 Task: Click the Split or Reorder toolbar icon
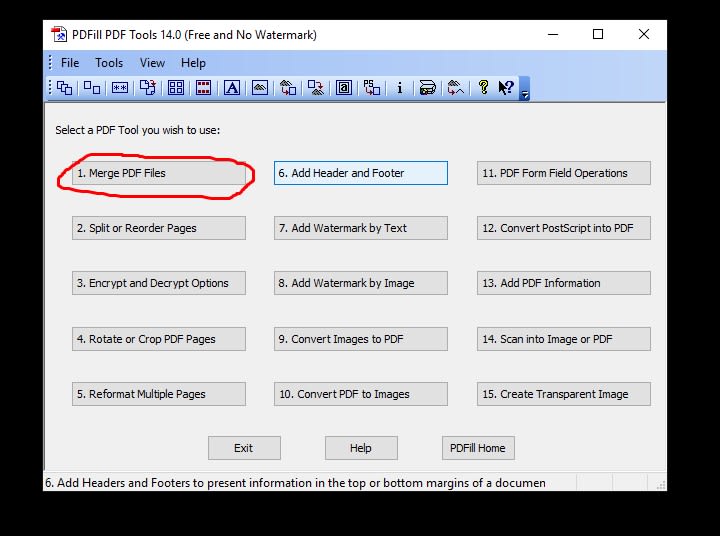click(x=92, y=88)
